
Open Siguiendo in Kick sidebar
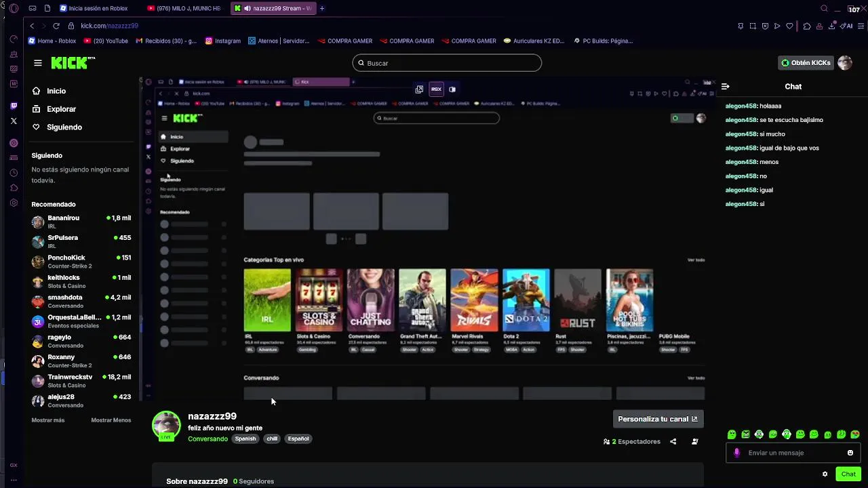[64, 127]
